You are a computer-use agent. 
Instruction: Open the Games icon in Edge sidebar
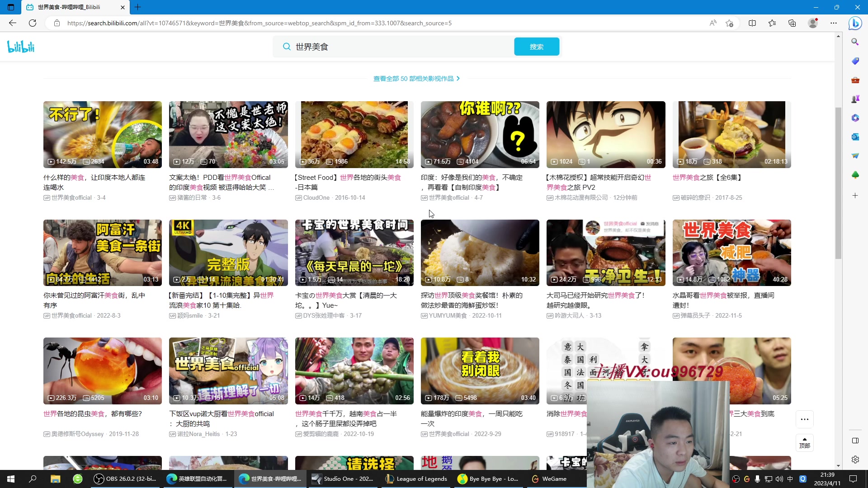click(855, 99)
